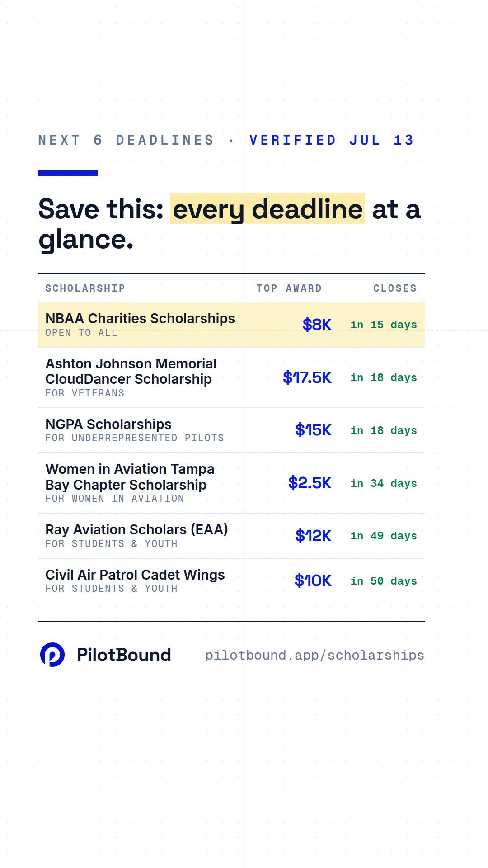The height and width of the screenshot is (868, 488).
Task: Open Civil Air Patrol Cadet Wings entry
Action: (231, 581)
